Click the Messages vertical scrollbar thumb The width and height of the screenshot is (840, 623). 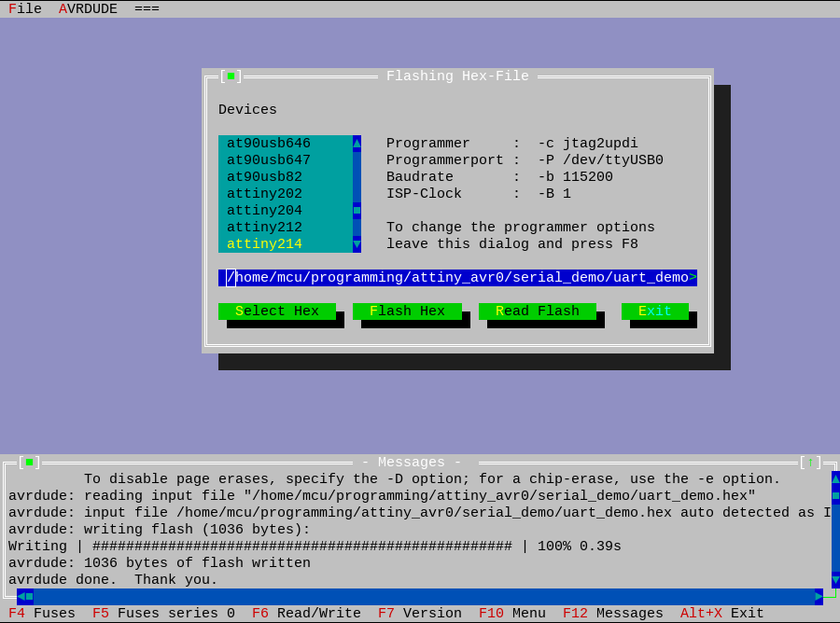[x=835, y=495]
